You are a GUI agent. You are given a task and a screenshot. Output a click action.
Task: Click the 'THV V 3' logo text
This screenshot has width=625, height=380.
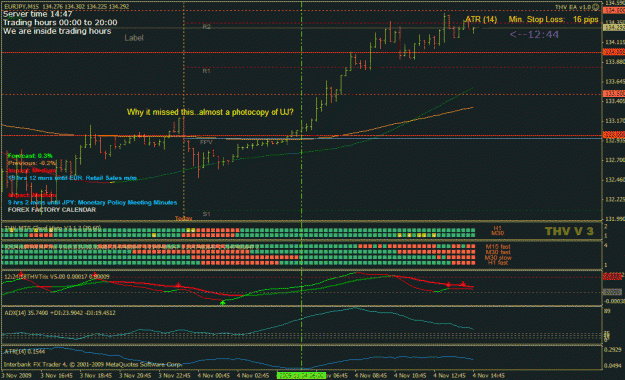click(x=569, y=231)
